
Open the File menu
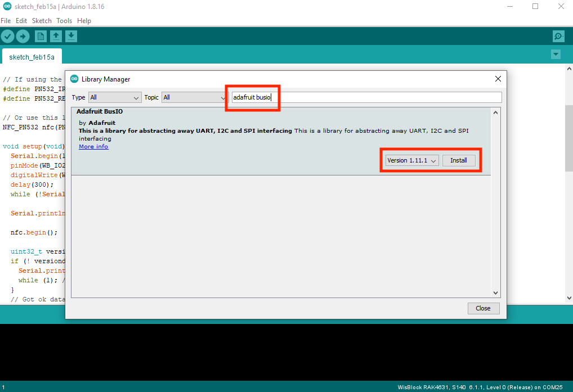6,21
